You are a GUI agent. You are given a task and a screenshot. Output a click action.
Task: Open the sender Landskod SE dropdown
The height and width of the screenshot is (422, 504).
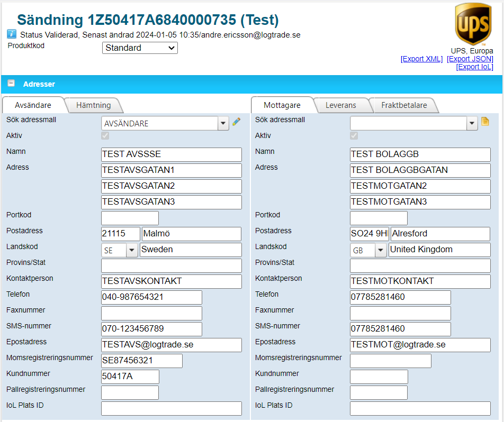point(132,250)
